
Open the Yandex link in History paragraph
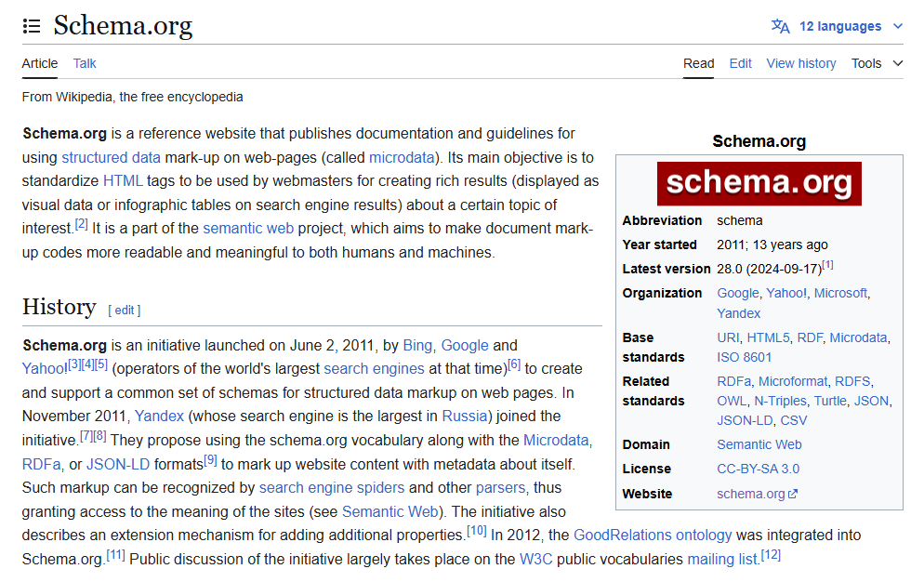[x=159, y=416]
